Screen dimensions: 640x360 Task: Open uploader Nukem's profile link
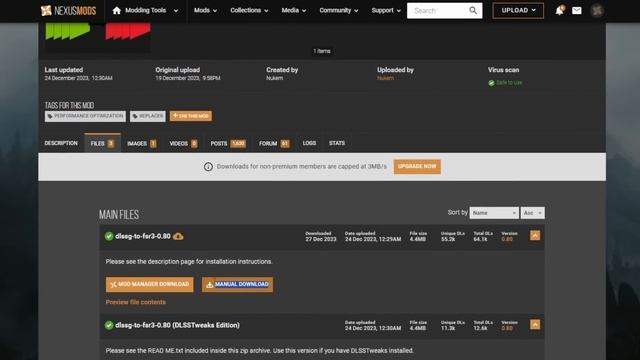pos(385,78)
